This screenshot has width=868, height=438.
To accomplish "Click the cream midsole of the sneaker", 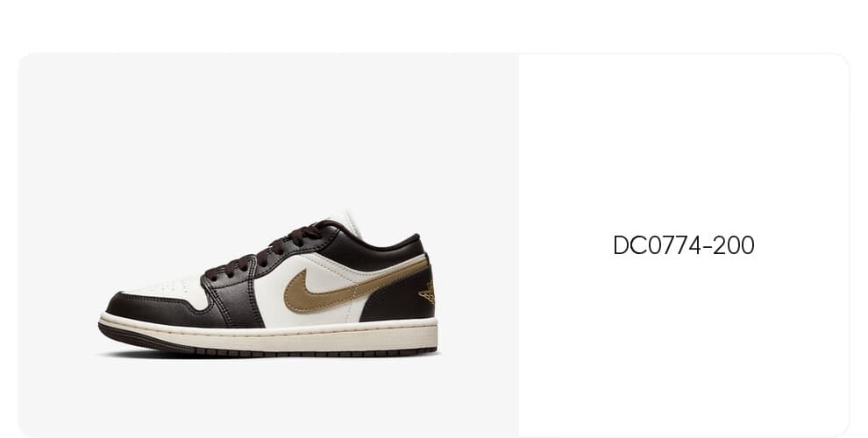I will tap(268, 334).
